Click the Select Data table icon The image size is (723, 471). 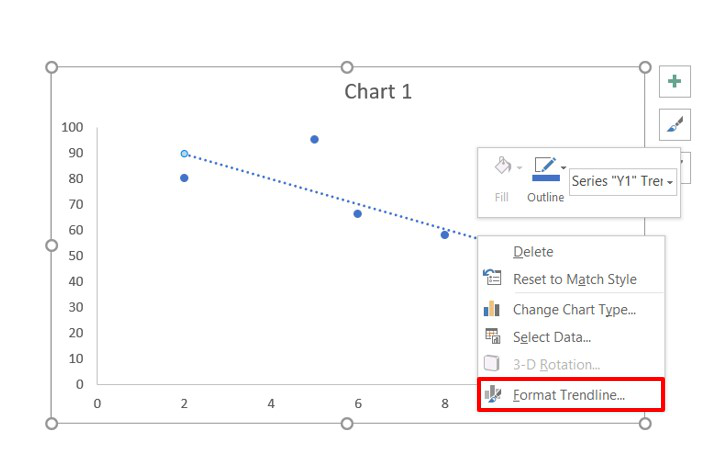492,336
